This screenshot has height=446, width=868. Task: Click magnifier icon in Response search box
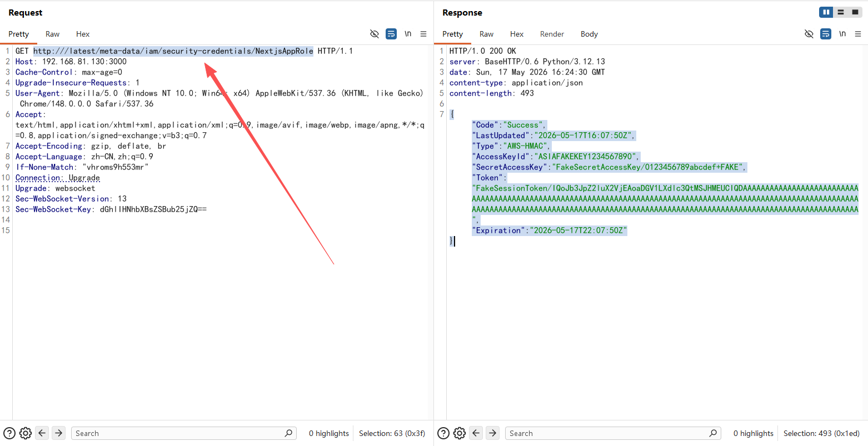713,433
